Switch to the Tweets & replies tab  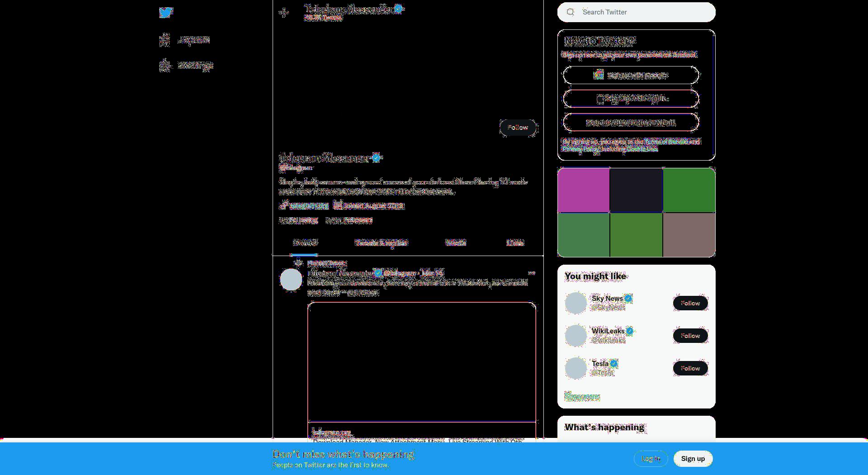381,243
